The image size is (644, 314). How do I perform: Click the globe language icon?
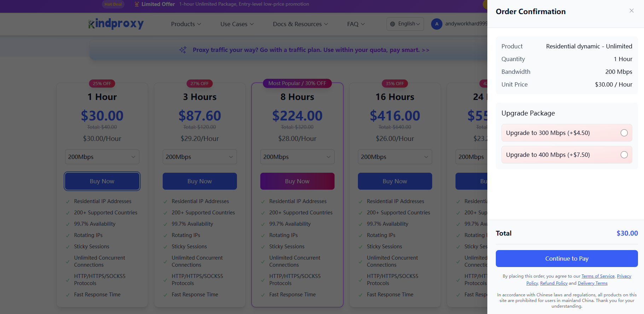[393, 24]
